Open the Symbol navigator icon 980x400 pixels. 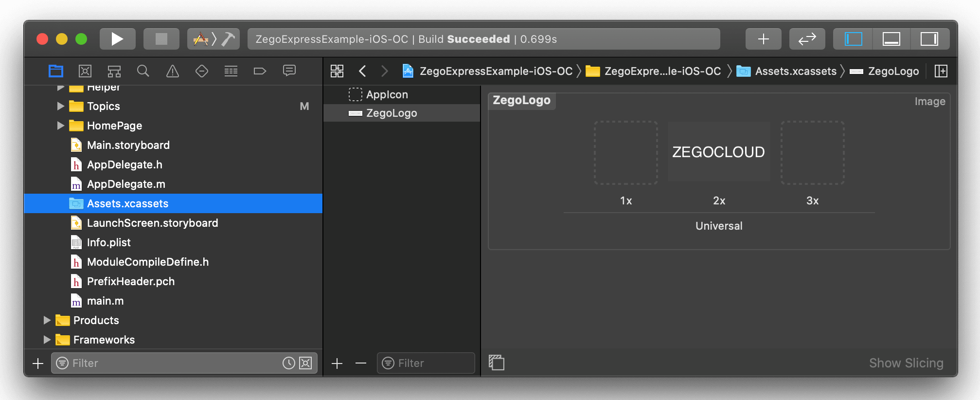pyautogui.click(x=114, y=72)
